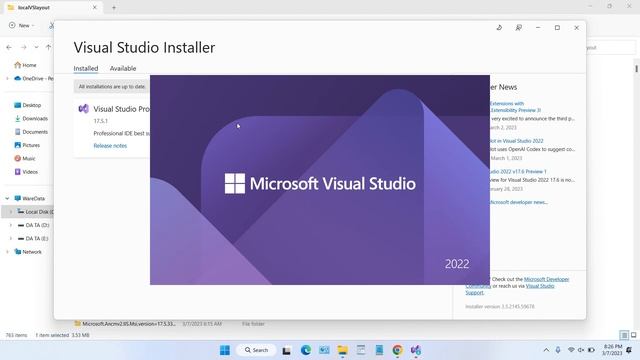Image resolution: width=640 pixels, height=360 pixels.
Task: Collapse the WareData tree node
Action: tap(7, 198)
